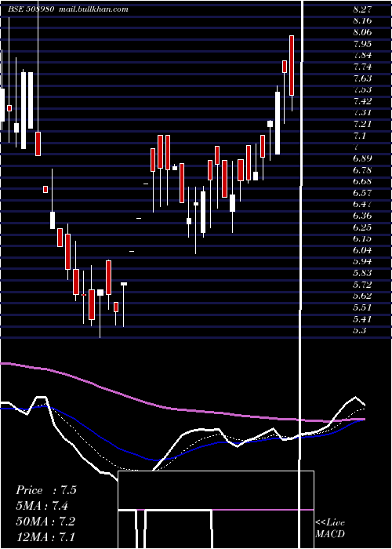Click the '12MA : 7.1' legend entry
This screenshot has height=549, width=392.
coord(45,536)
